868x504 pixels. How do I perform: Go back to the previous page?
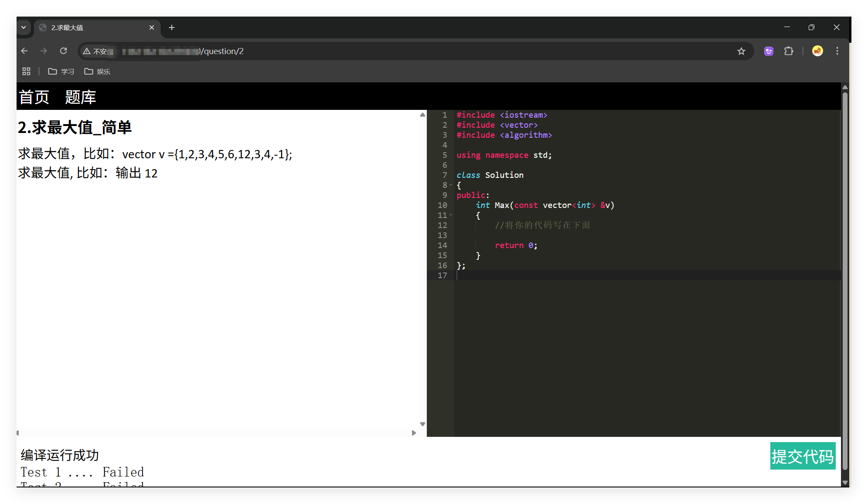24,51
